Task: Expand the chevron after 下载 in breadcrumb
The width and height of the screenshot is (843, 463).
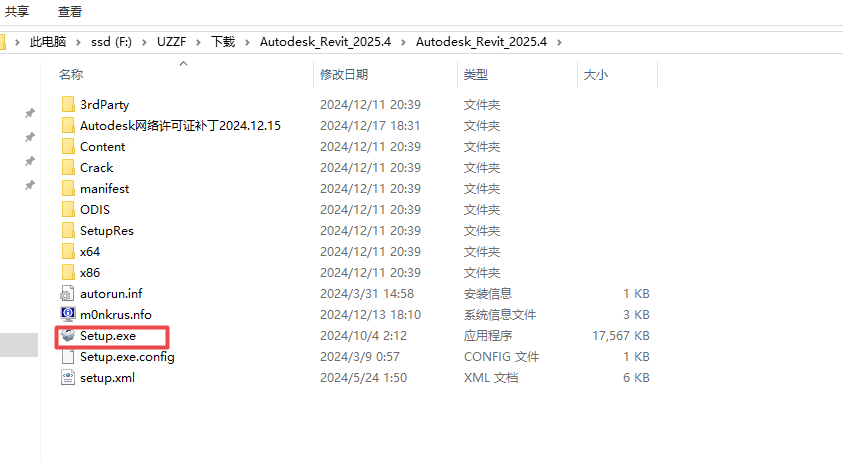Action: [247, 42]
